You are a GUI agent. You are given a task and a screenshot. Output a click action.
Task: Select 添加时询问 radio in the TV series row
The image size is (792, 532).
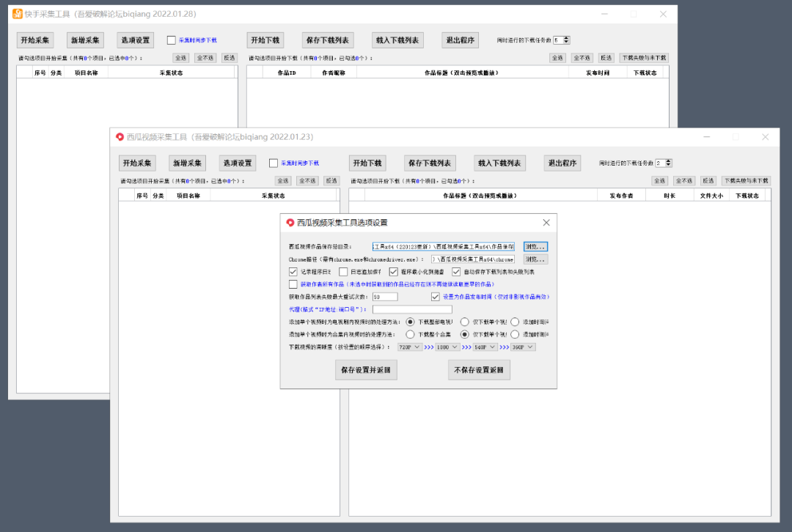pyautogui.click(x=515, y=322)
